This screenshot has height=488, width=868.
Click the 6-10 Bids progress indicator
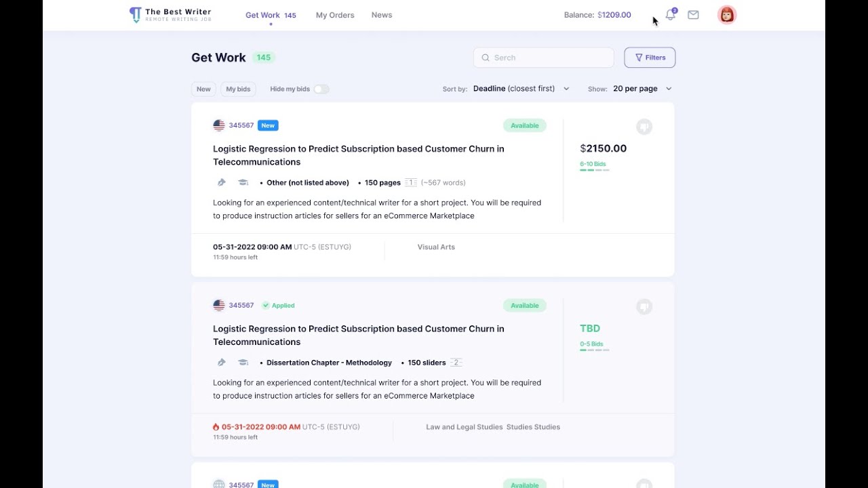[594, 167]
